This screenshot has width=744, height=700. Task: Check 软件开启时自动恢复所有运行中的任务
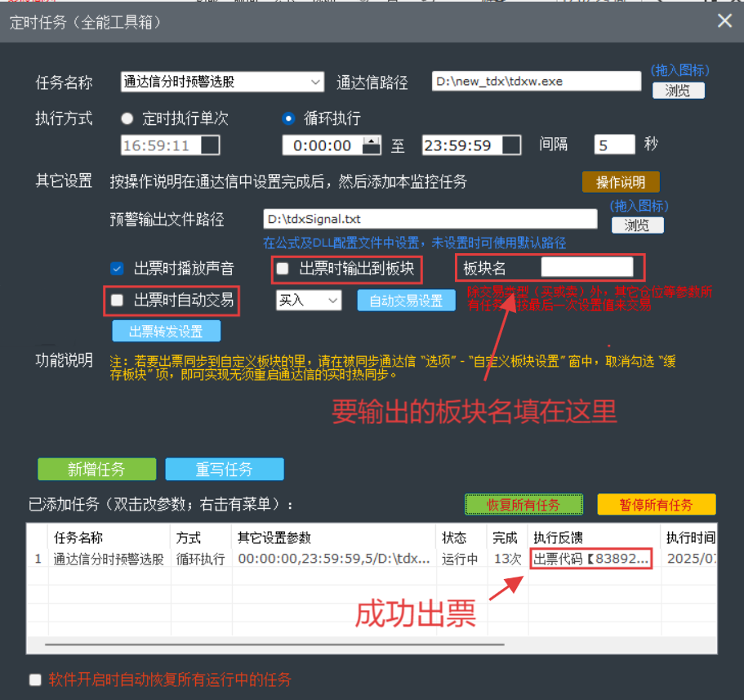35,679
